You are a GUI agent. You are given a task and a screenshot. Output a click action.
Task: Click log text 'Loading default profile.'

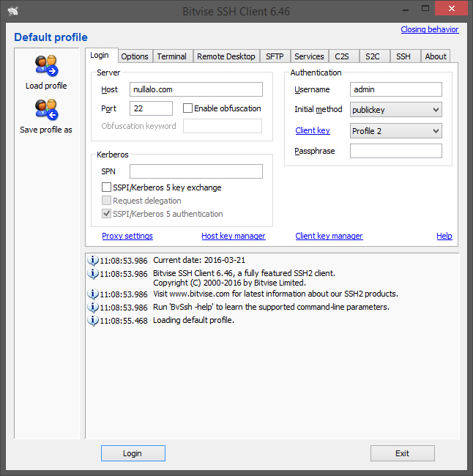coord(194,320)
